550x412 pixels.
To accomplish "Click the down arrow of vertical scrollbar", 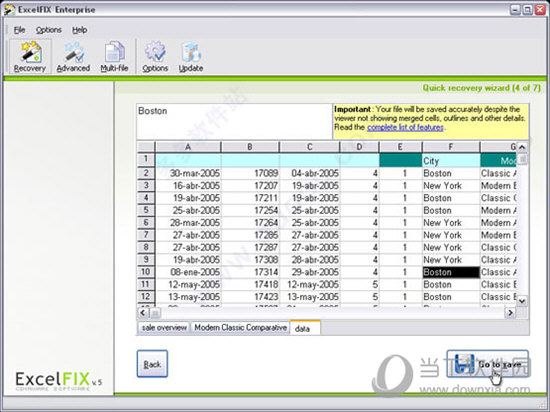I will click(x=522, y=300).
